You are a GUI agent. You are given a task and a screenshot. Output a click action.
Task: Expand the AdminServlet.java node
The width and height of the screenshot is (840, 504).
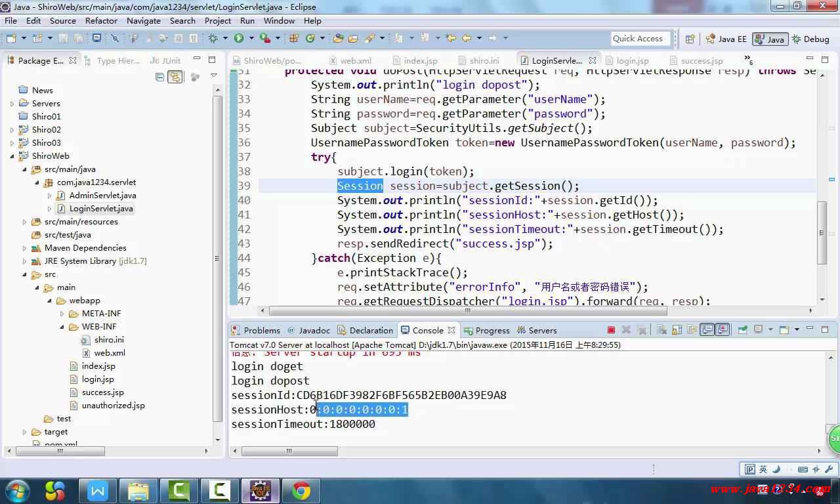49,196
